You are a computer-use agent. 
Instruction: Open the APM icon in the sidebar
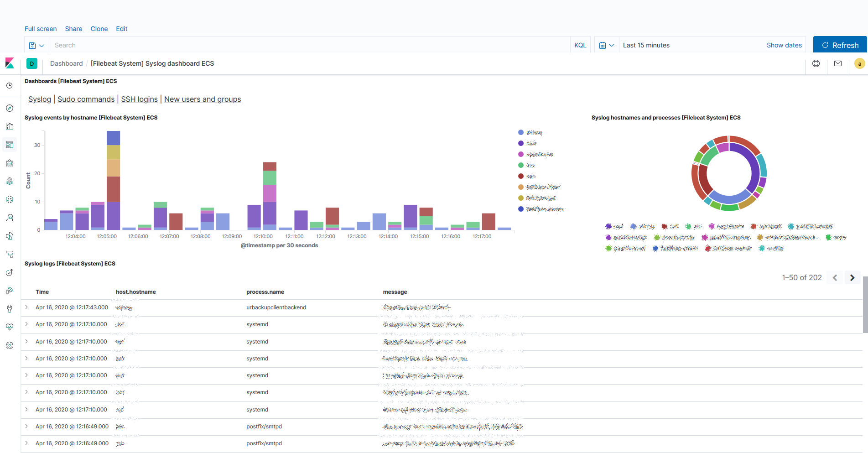[x=10, y=254]
